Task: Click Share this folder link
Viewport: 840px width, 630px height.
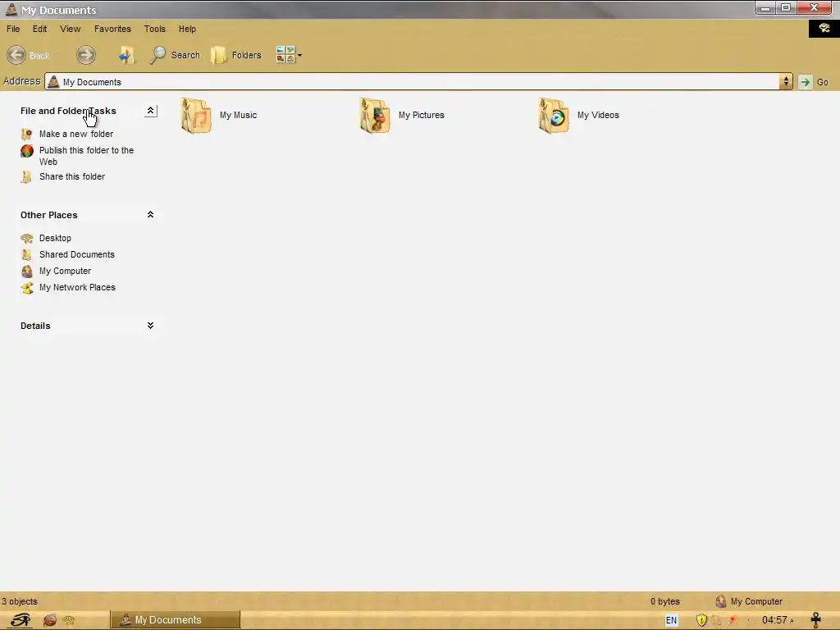Action: [x=72, y=176]
